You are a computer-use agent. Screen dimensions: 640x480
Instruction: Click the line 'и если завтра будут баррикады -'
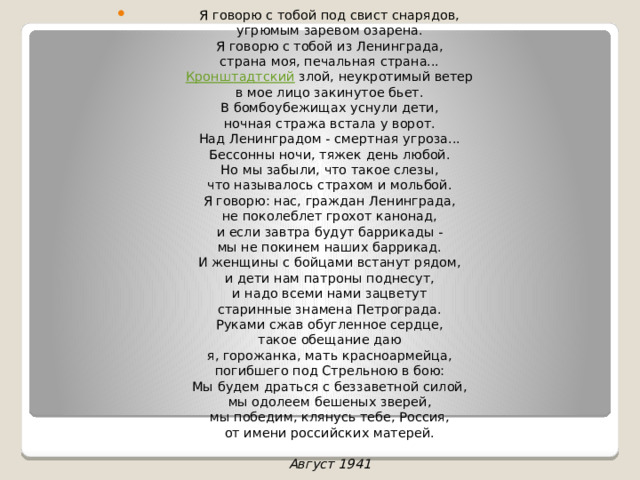point(330,232)
